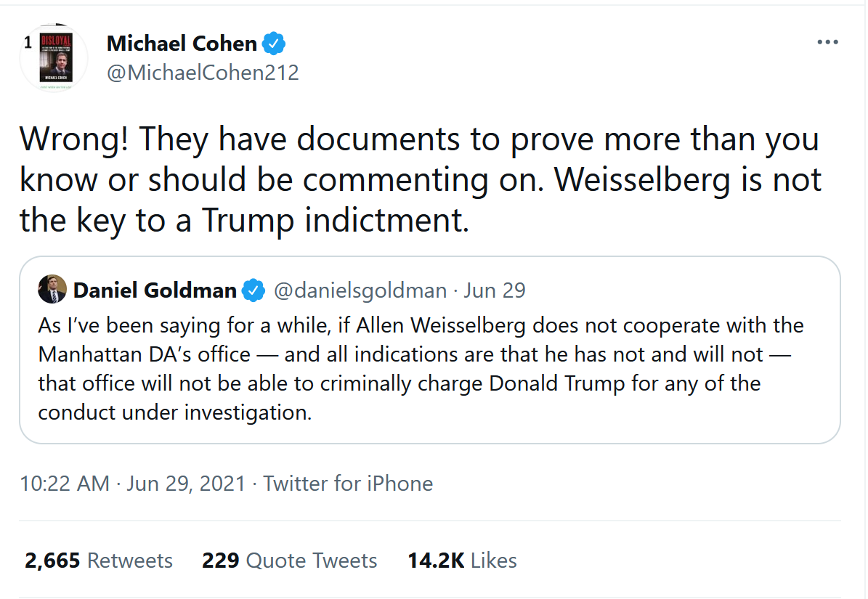Screen dimensions: 868x599
Task: Open the Daniel Goldman name in quoted tweet
Action: click(155, 291)
